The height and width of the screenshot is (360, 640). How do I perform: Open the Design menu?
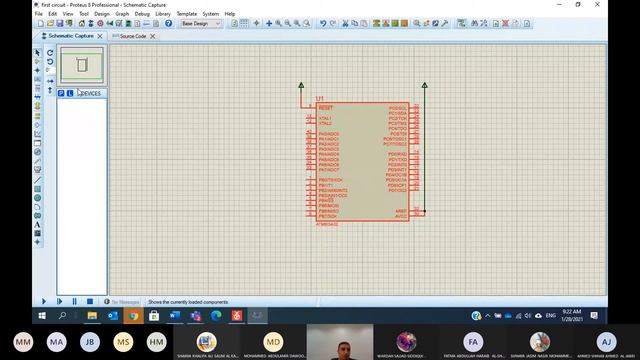[102, 14]
